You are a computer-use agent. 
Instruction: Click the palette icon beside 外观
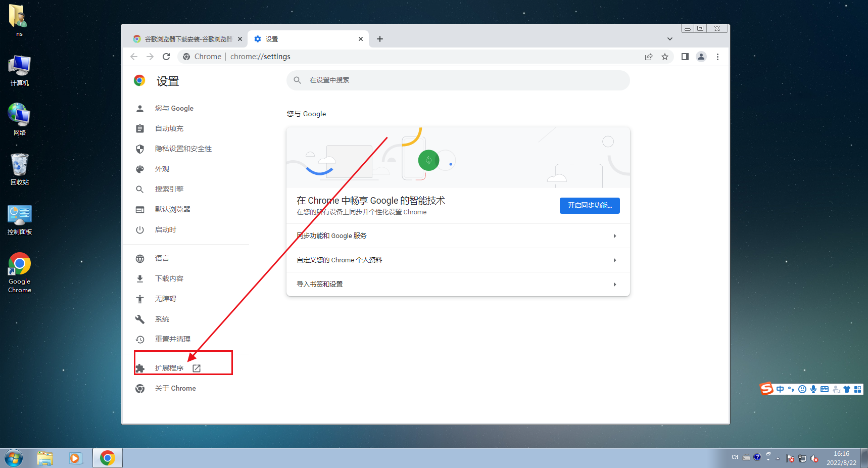pyautogui.click(x=140, y=169)
